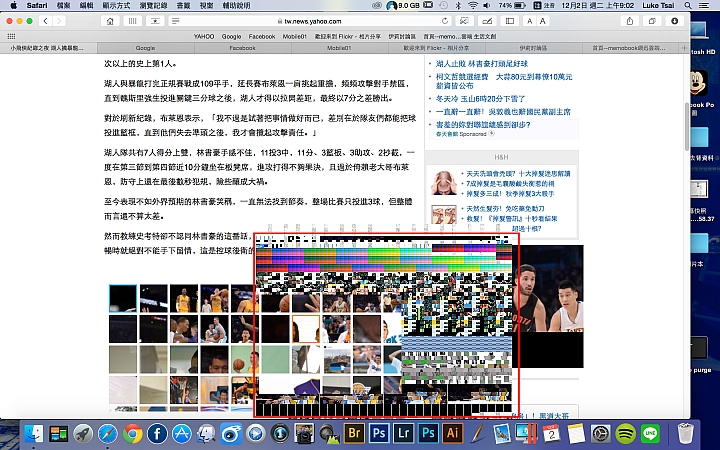Open Safari's Downloads arrow icon
This screenshot has height=450, width=720.
pyautogui.click(x=674, y=21)
